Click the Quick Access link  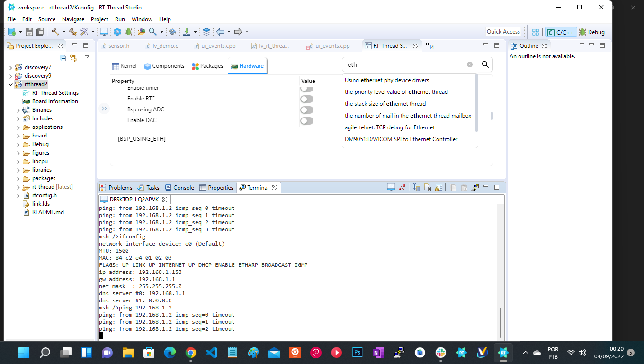click(x=503, y=31)
